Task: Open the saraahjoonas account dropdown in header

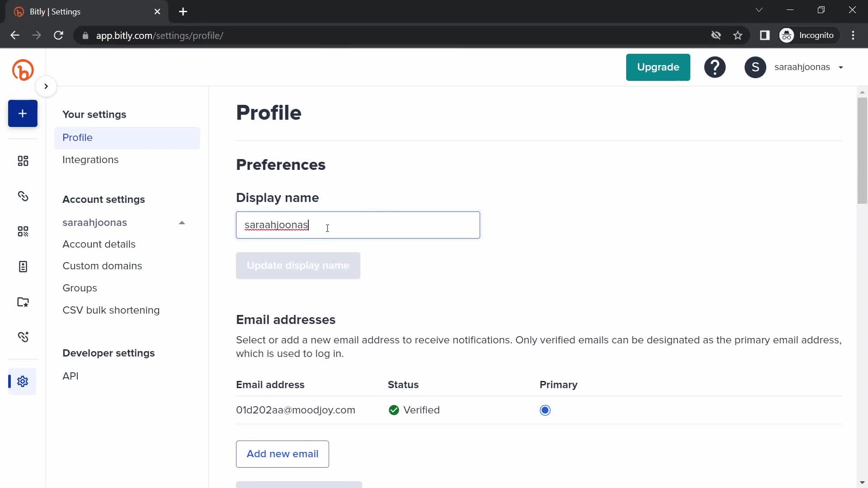Action: (x=808, y=67)
